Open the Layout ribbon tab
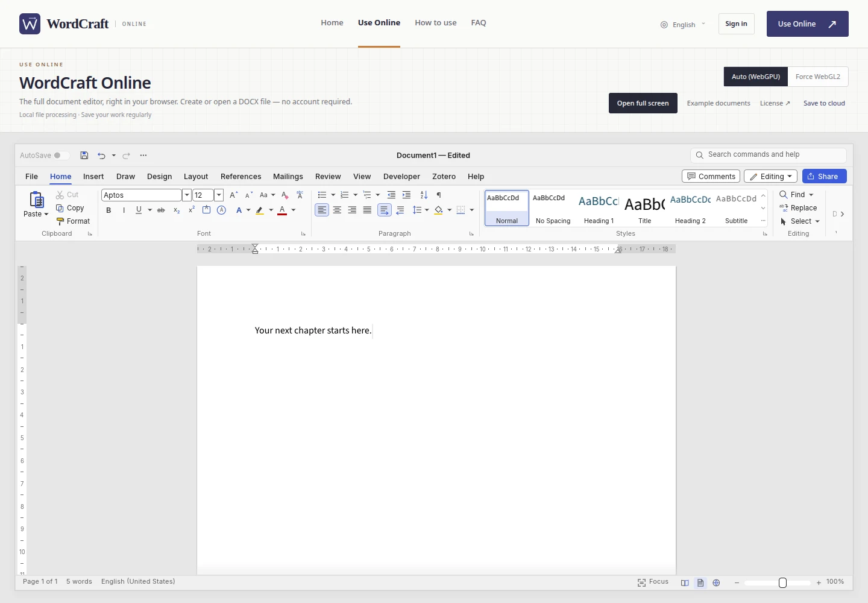 pos(196,177)
